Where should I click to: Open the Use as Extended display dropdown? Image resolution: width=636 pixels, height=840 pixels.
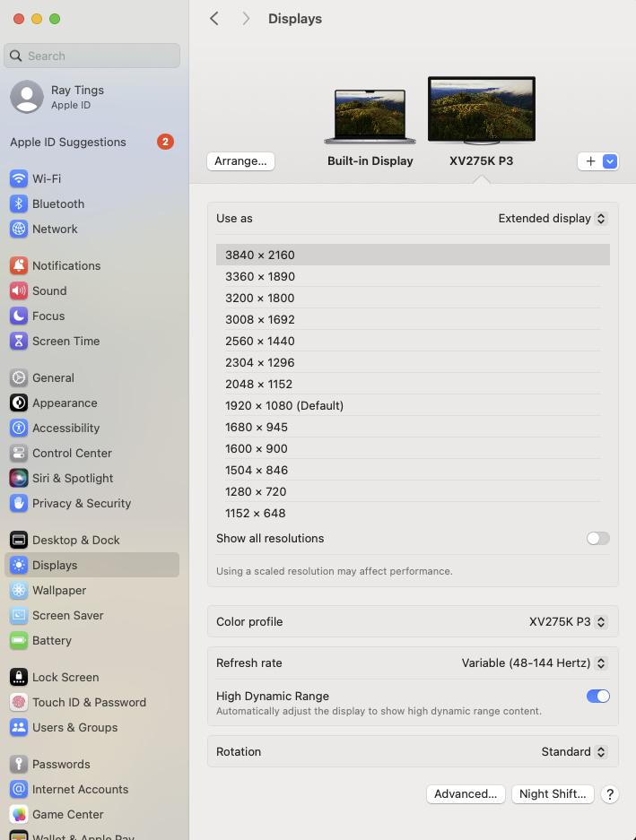click(553, 218)
